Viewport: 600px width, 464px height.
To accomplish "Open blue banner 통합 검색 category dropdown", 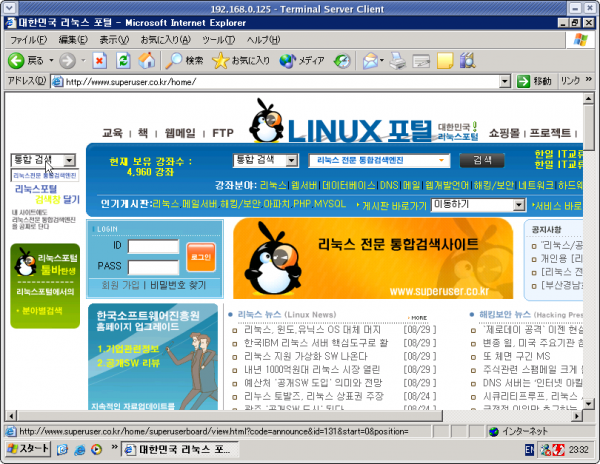I will 292,160.
